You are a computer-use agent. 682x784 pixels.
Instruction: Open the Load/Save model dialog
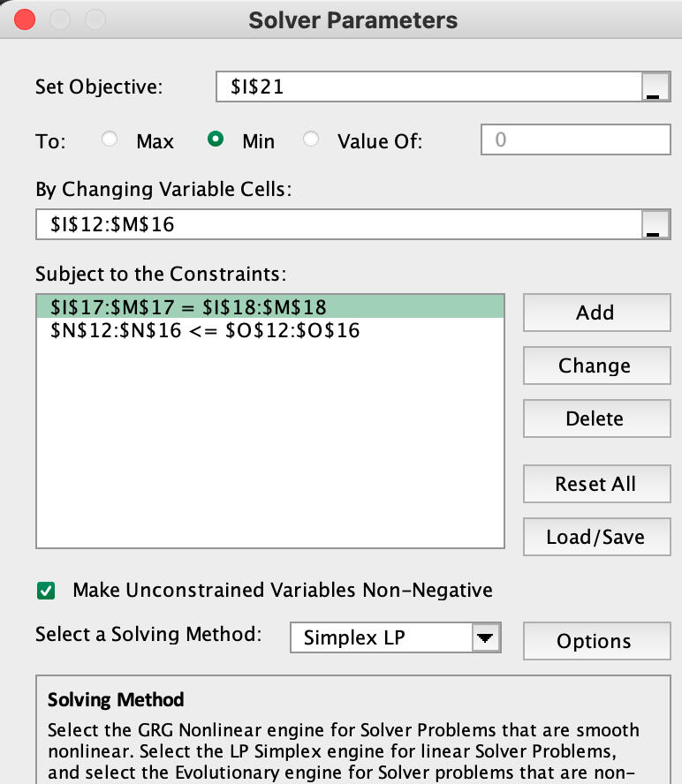click(x=595, y=537)
